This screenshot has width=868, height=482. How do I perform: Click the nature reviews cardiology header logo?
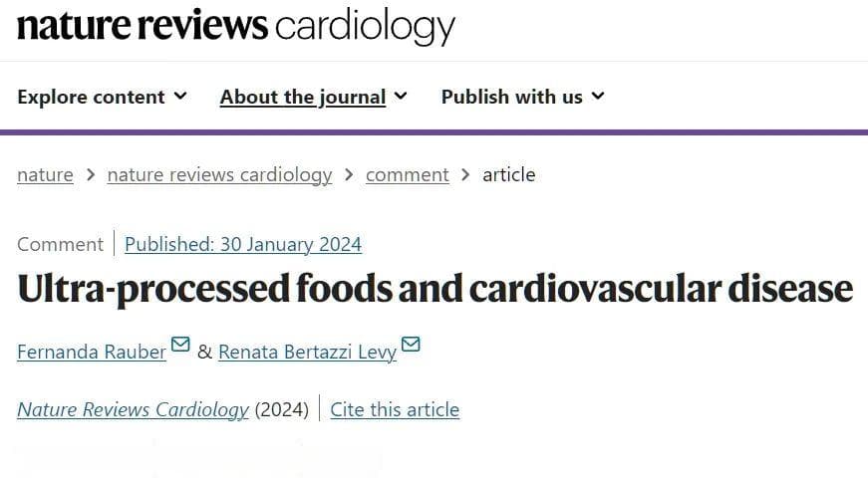coord(236,27)
